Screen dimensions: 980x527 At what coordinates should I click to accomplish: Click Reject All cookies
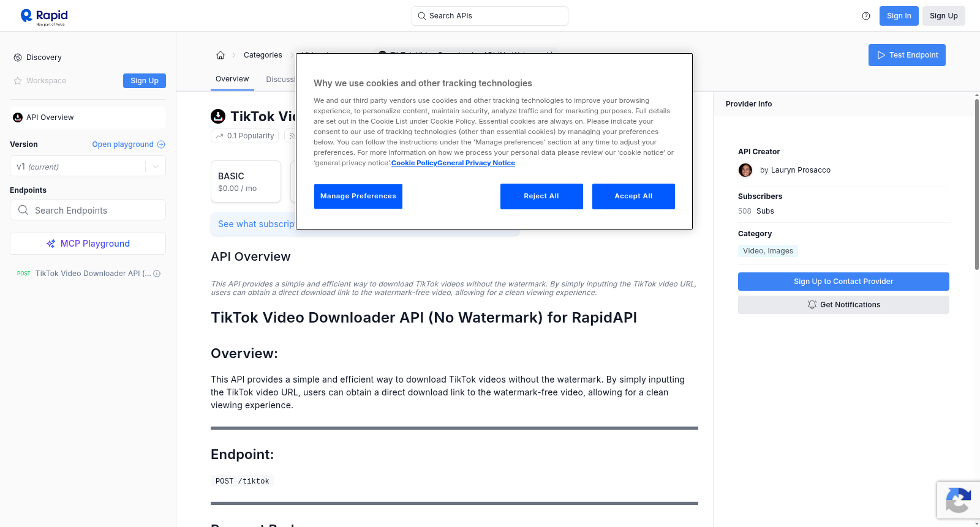pyautogui.click(x=541, y=196)
